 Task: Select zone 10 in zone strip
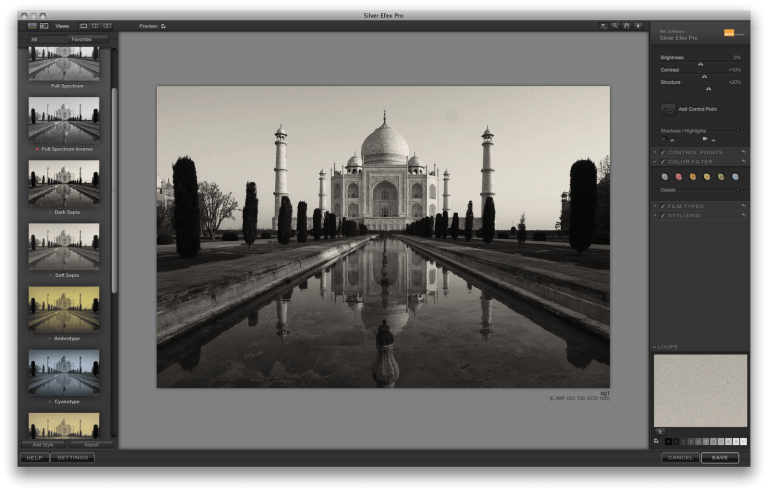[x=744, y=442]
